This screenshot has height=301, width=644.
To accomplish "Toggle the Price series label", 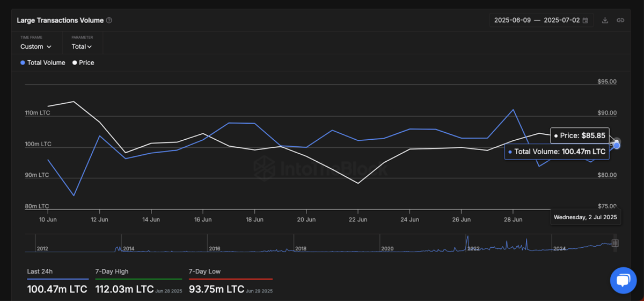I will tap(86, 63).
